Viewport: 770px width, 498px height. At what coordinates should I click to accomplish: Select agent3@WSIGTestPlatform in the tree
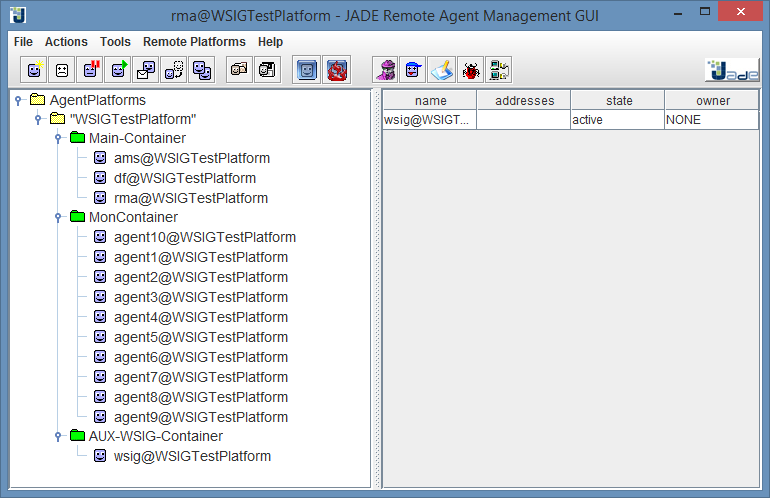pos(201,297)
